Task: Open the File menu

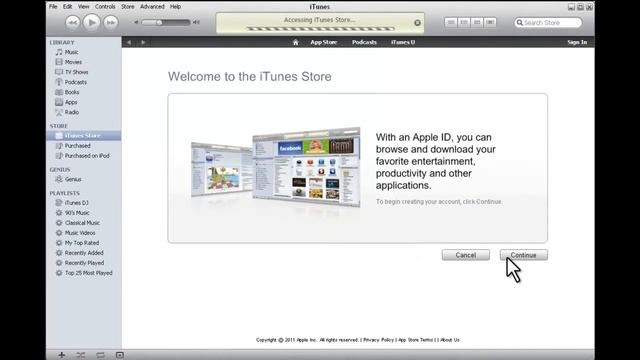Action: (x=53, y=7)
